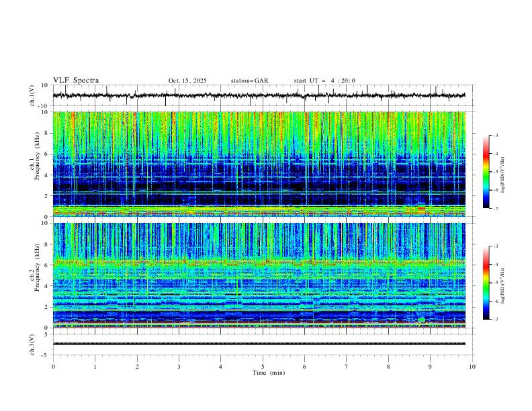Click the "ch.1(V)" axis label
532x411 pixels.
[x=32, y=95]
